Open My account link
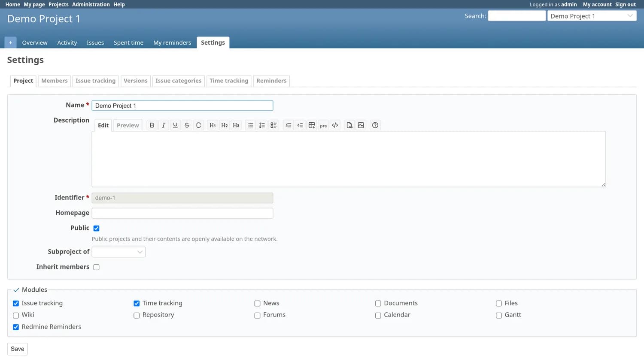Screen dimensions: 644x362 click(597, 4)
